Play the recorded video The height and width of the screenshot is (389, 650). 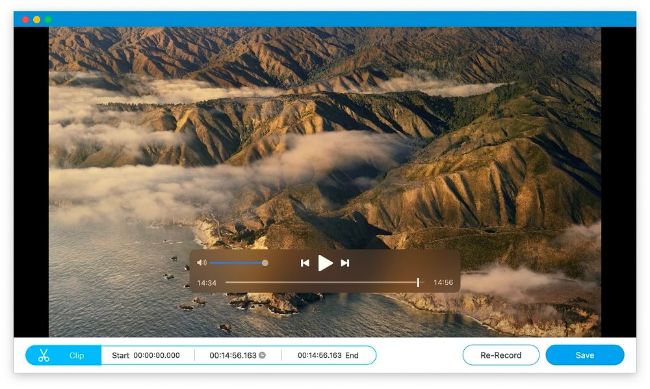pyautogui.click(x=325, y=263)
